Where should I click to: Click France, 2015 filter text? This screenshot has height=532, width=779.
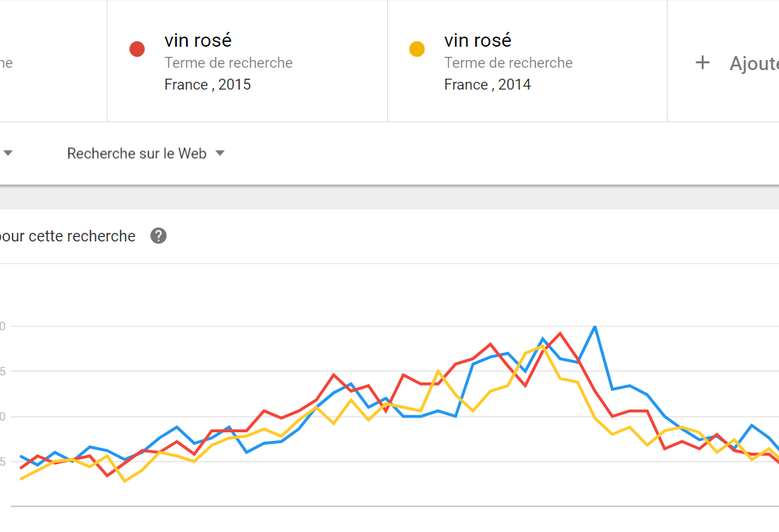pyautogui.click(x=207, y=84)
